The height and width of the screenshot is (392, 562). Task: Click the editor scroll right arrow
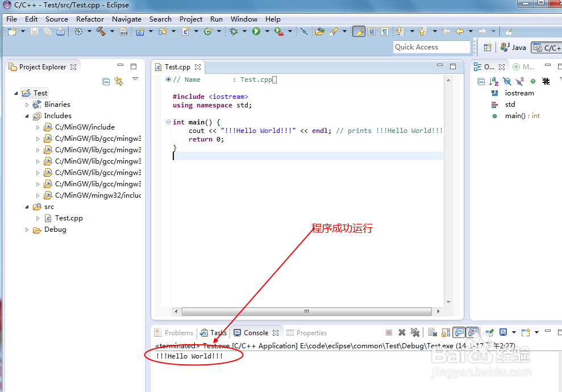click(438, 311)
